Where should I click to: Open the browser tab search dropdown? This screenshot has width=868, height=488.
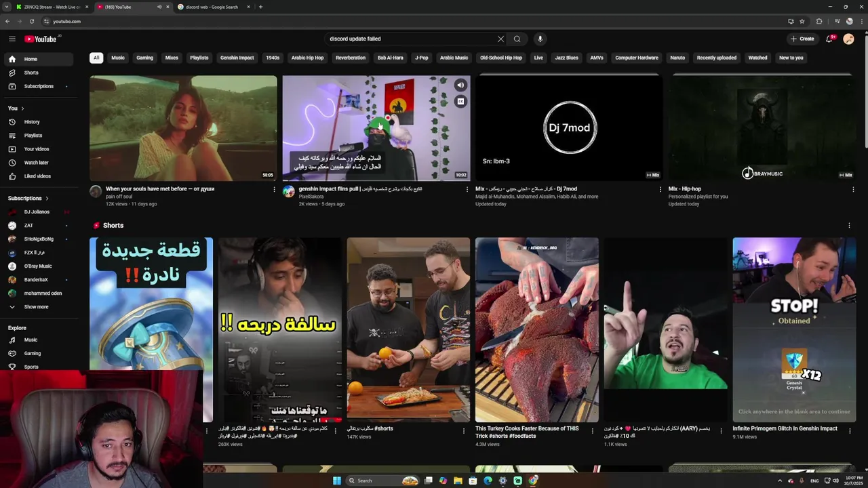(x=7, y=7)
